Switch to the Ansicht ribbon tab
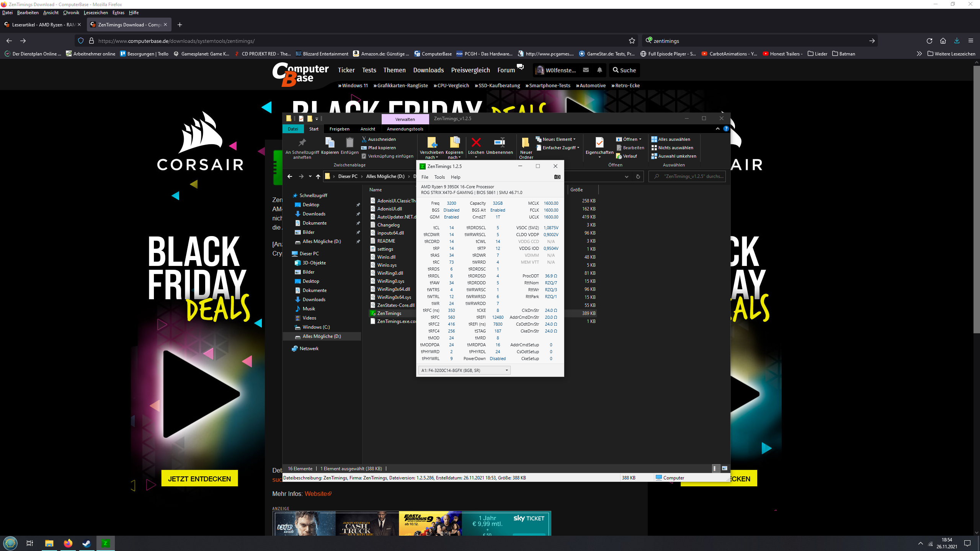The width and height of the screenshot is (980, 551). click(x=367, y=129)
